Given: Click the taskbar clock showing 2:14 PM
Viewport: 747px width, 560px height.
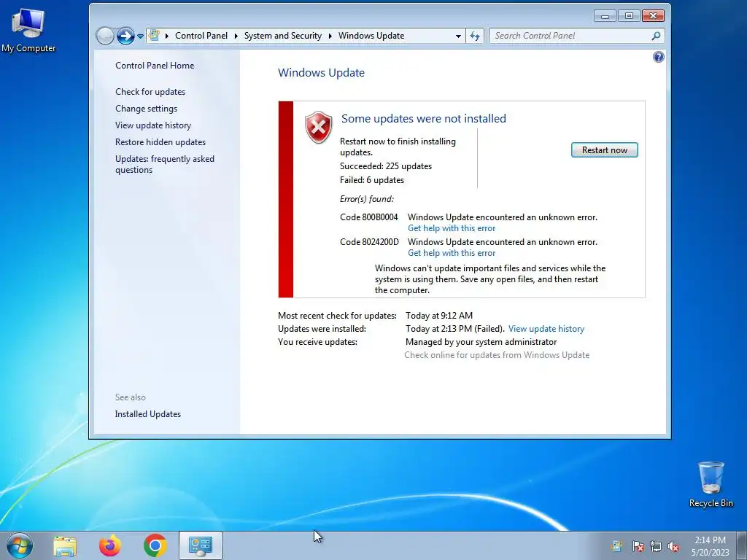Looking at the screenshot, I should 710,546.
